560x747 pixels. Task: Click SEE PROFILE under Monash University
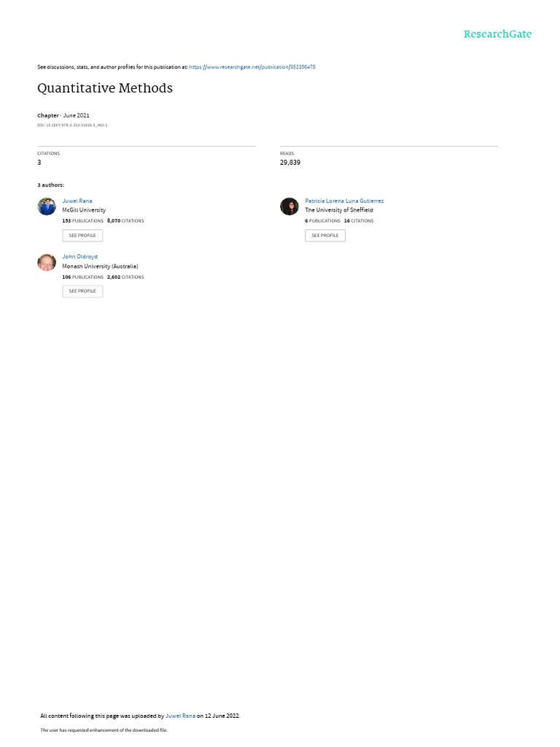click(x=82, y=291)
